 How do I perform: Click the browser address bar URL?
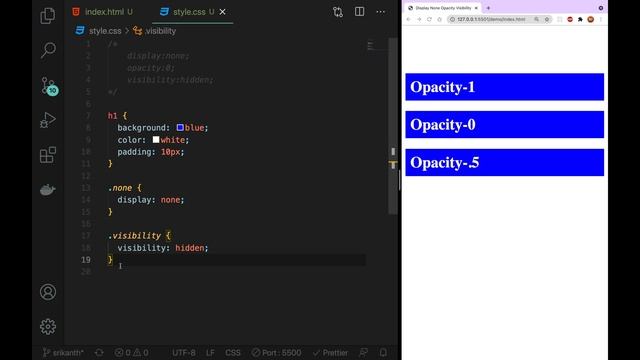click(491, 19)
